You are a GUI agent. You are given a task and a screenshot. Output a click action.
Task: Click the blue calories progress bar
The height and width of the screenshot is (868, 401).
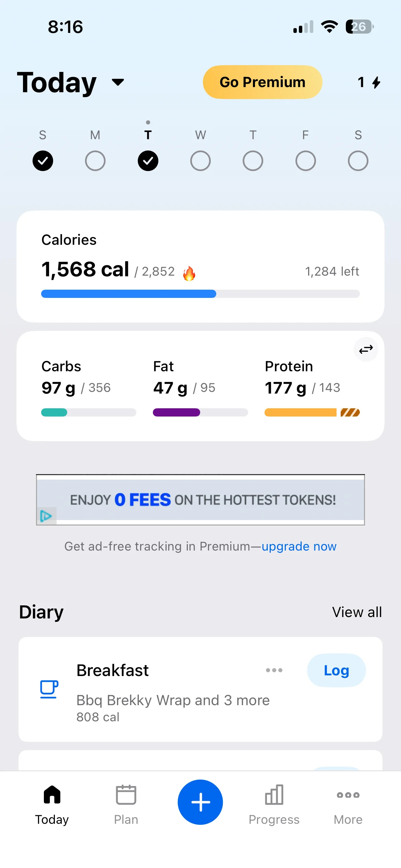tap(129, 294)
